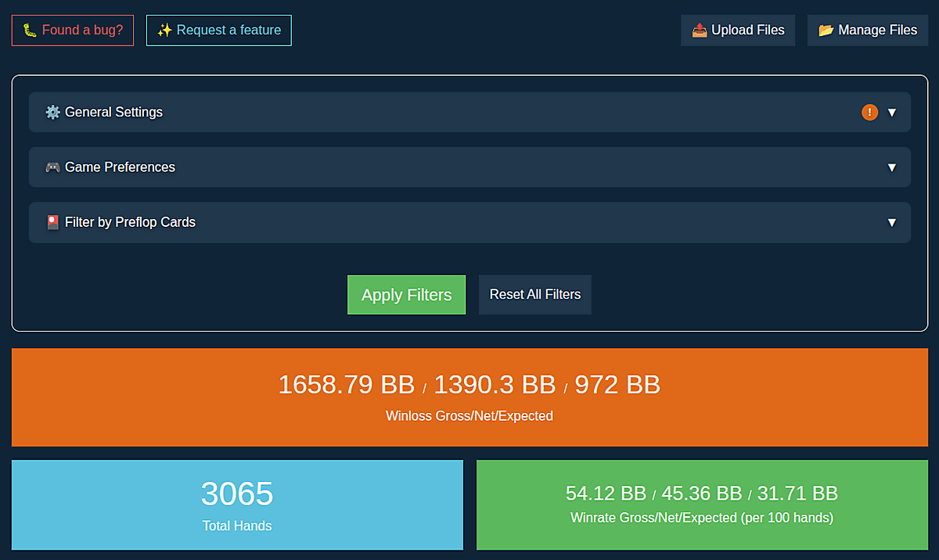Expand the General Settings arrow
The image size is (939, 560).
892,113
